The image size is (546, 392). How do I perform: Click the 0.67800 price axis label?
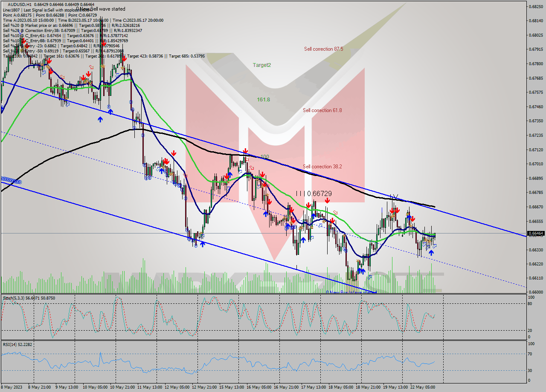[536, 63]
